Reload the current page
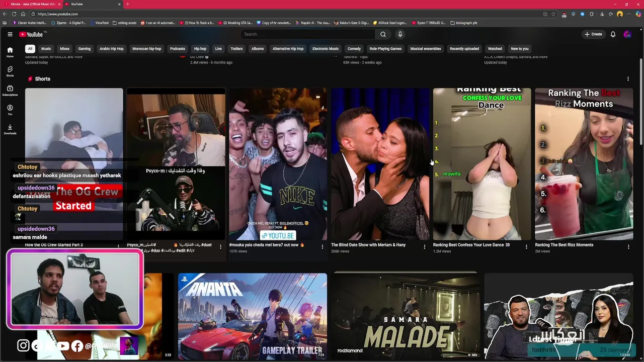The height and width of the screenshot is (362, 644). [x=14, y=14]
